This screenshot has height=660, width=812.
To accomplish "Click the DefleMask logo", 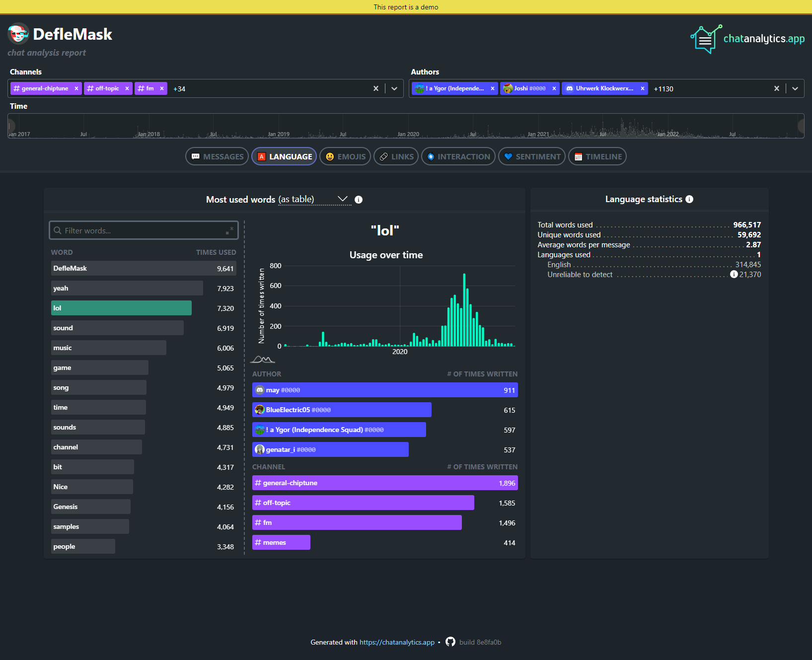I will [x=18, y=34].
